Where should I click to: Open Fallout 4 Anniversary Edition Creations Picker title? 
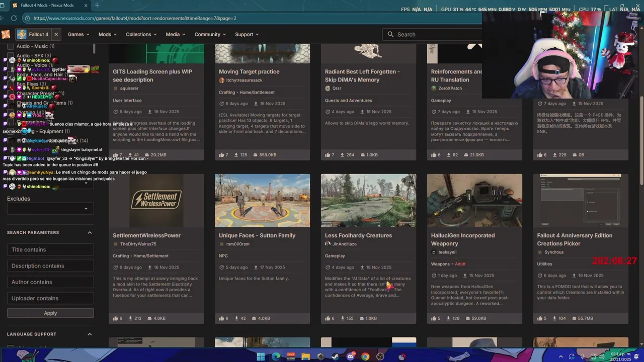[575, 239]
